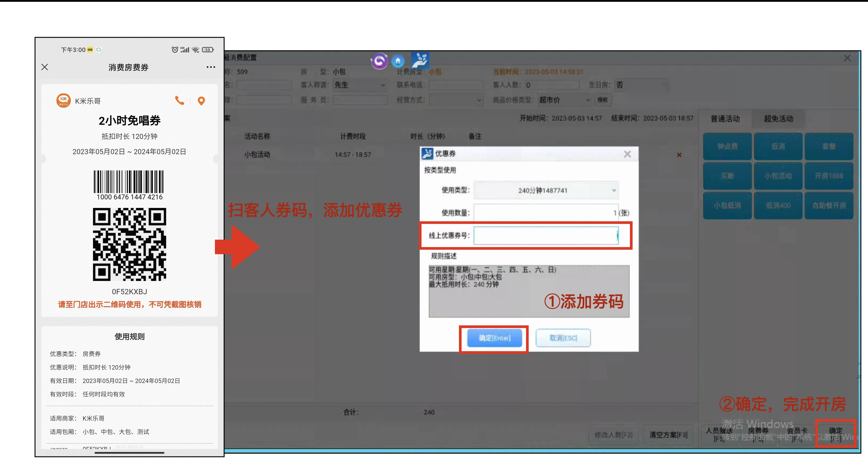This screenshot has width=868, height=471.
Task: Open the 使用类型 dropdown 240分钟1487741
Action: pyautogui.click(x=546, y=190)
